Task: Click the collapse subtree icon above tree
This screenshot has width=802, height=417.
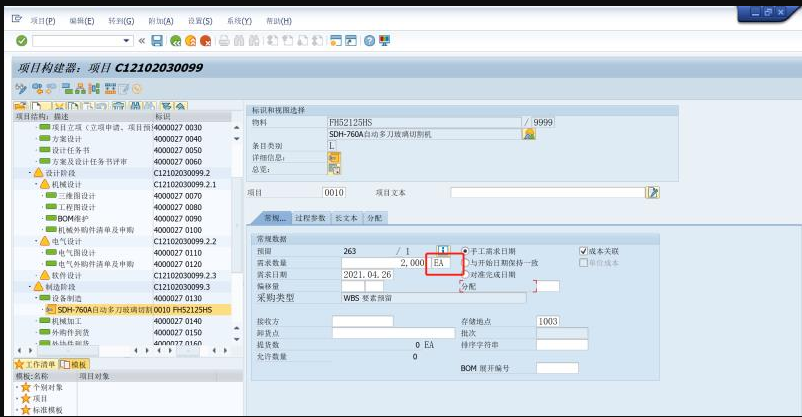Action: click(180, 106)
